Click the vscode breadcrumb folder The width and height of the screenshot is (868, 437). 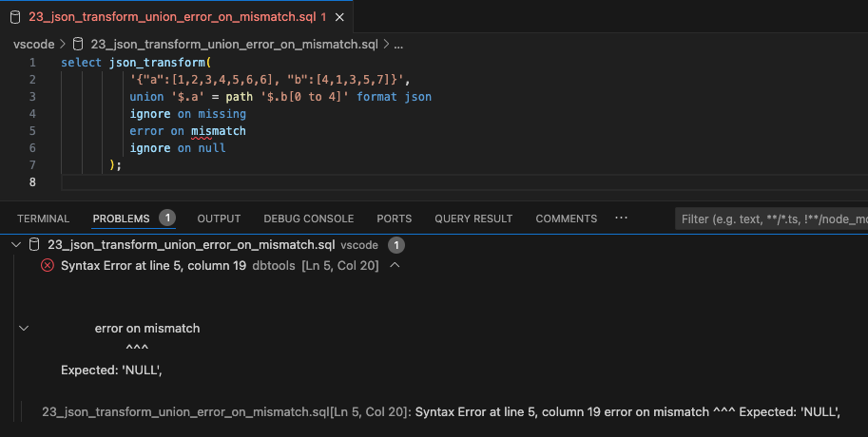[x=34, y=44]
